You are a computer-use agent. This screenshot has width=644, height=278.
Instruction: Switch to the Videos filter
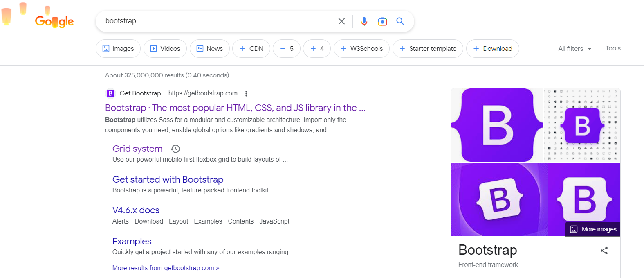tap(165, 49)
